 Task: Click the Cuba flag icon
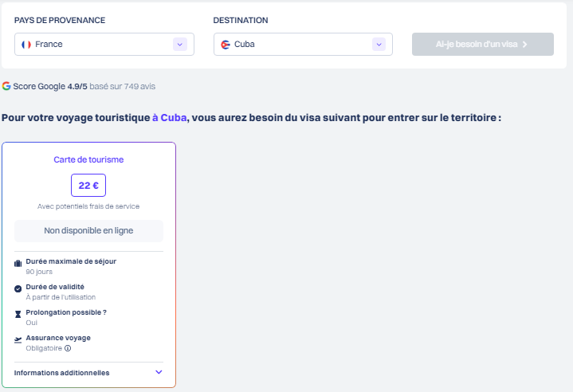(226, 45)
